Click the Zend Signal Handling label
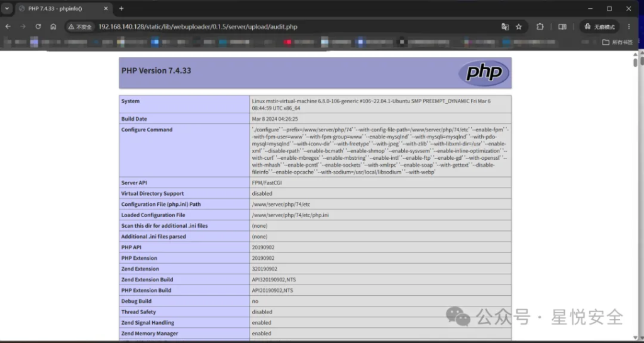Viewport: 644px width, 343px height. [x=147, y=322]
